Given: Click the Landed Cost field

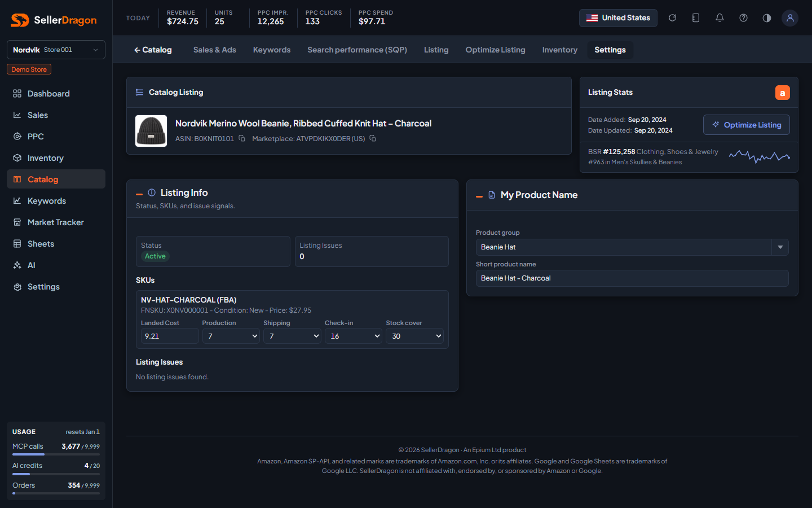Looking at the screenshot, I should [x=170, y=336].
